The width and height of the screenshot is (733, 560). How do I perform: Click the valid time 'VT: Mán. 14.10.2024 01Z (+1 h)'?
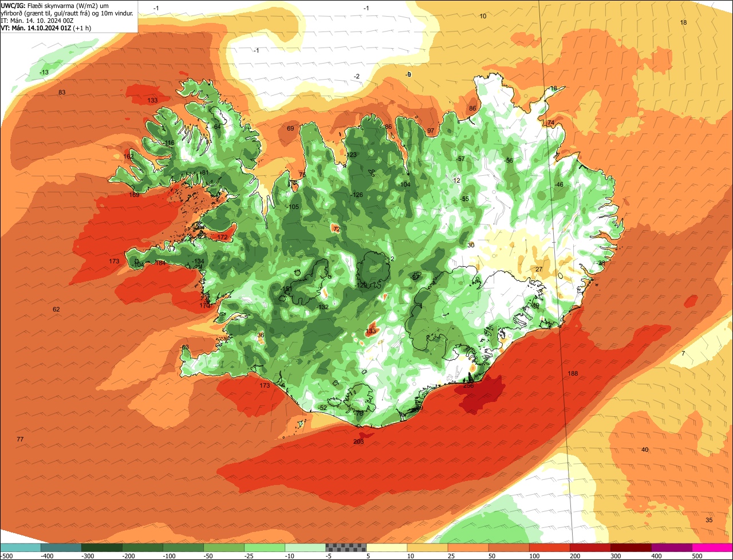point(46,28)
